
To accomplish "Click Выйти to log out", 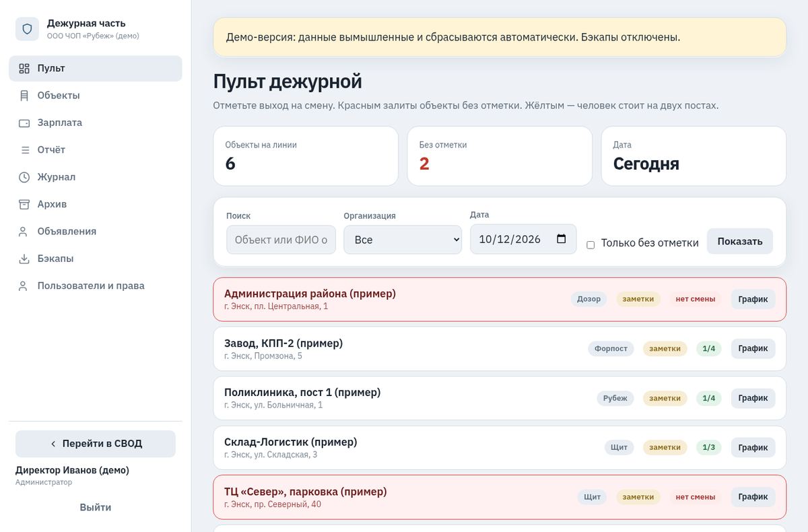I will coord(96,507).
